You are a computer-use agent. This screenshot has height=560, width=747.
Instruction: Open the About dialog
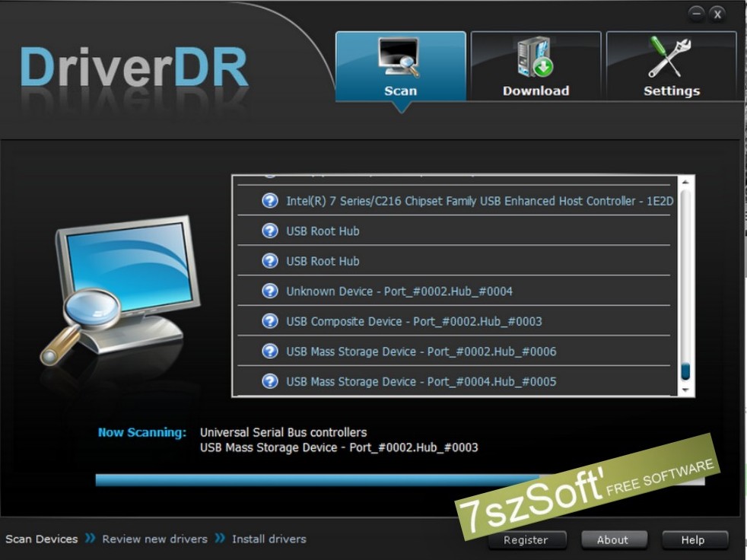click(x=614, y=539)
